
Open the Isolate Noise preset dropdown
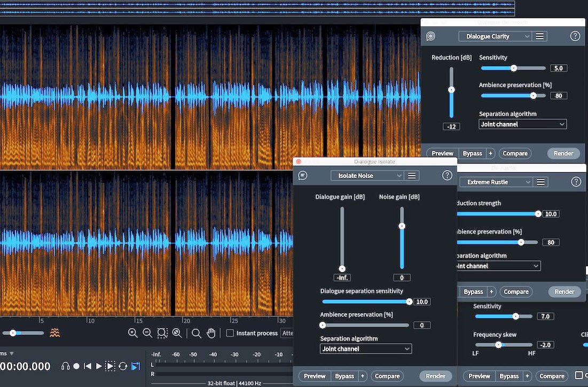(367, 175)
